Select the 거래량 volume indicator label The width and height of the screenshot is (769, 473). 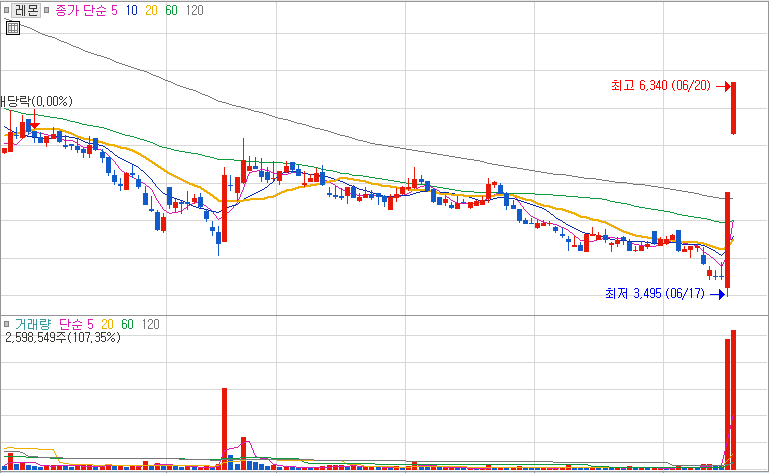point(33,324)
